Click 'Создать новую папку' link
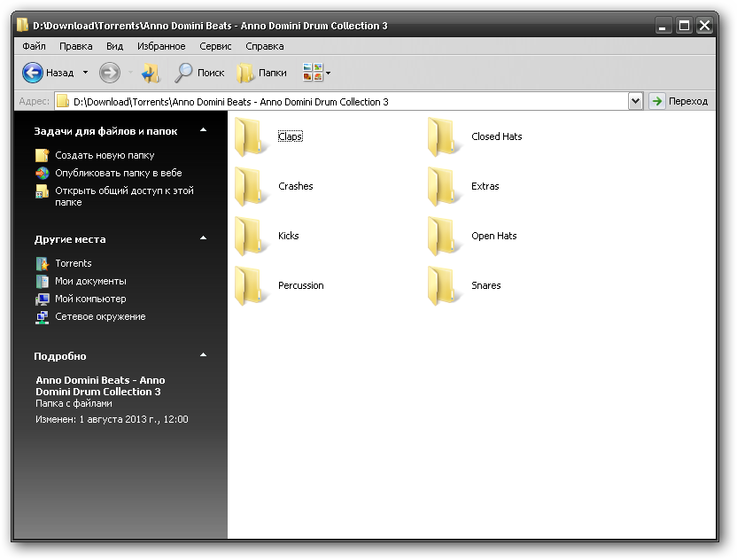Viewport: 737px width, 560px height. (x=105, y=155)
